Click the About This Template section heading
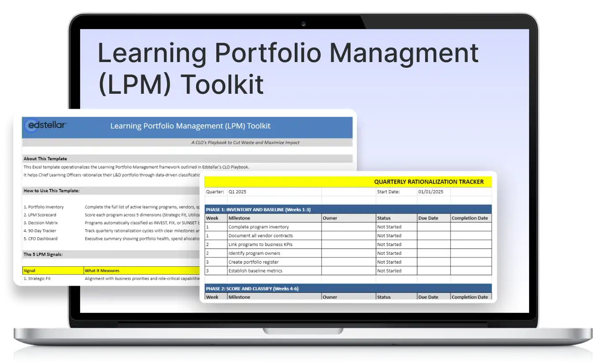This screenshot has height=364, width=607. coord(44,158)
